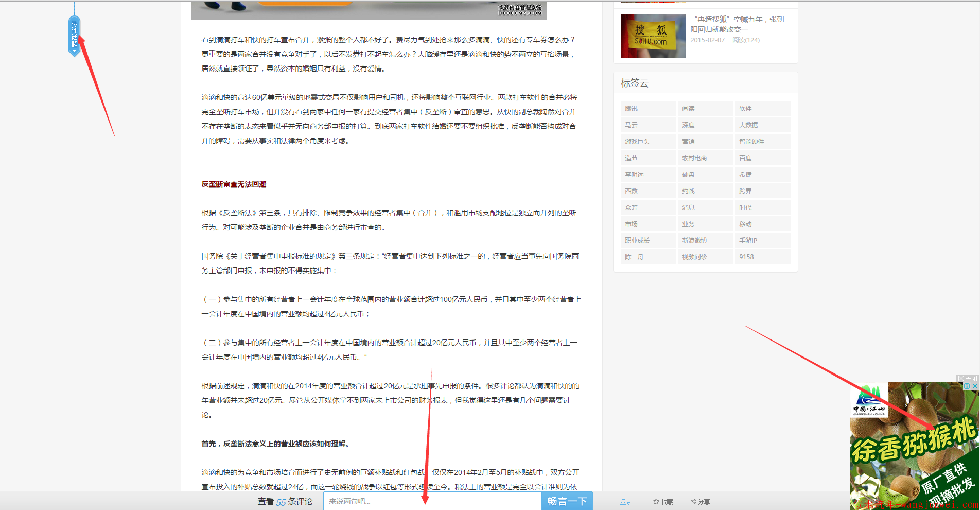Select the 农村电商 tag

coord(706,158)
